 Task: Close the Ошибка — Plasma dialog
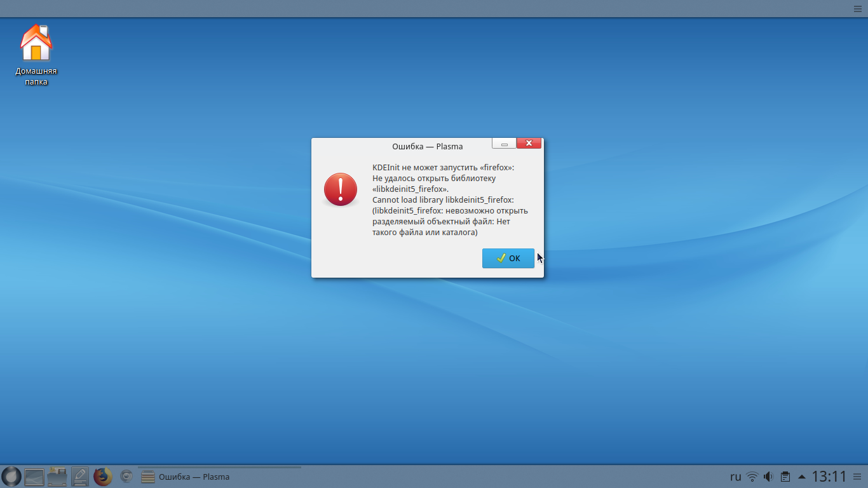(529, 144)
